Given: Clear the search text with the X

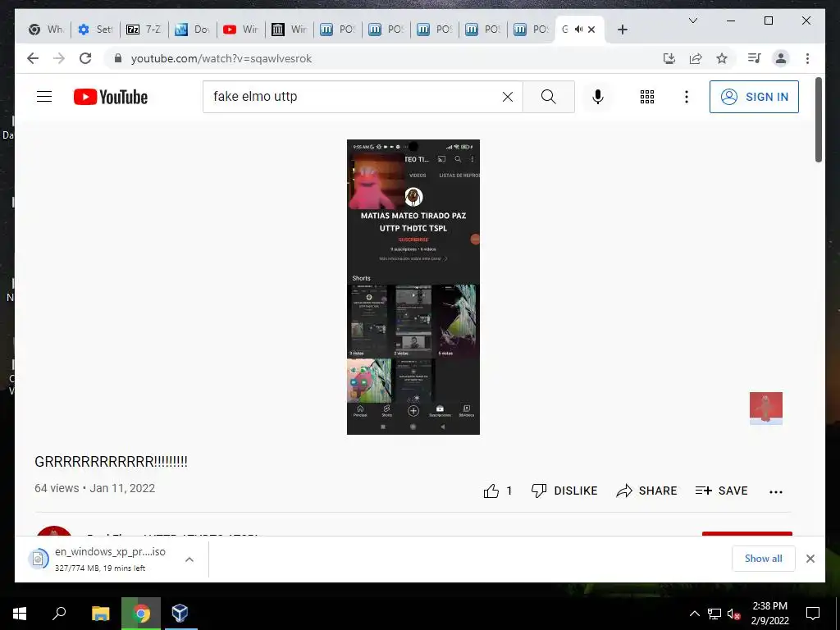Looking at the screenshot, I should click(x=507, y=97).
